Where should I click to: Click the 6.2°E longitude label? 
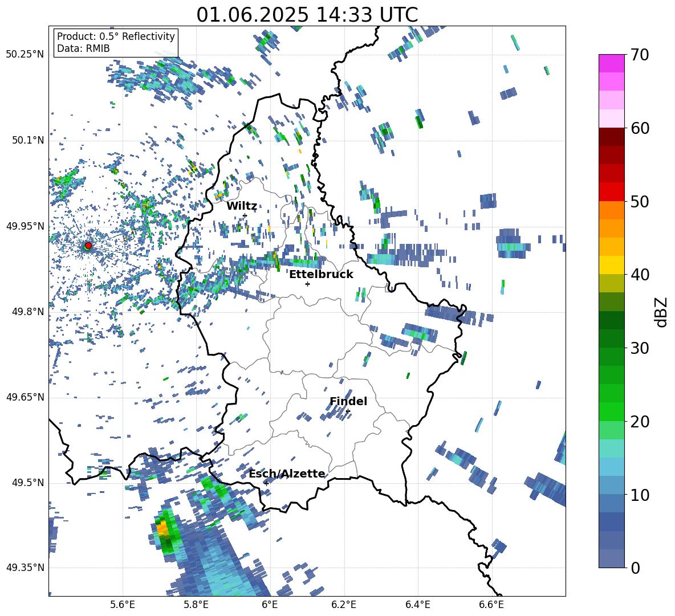tap(344, 605)
